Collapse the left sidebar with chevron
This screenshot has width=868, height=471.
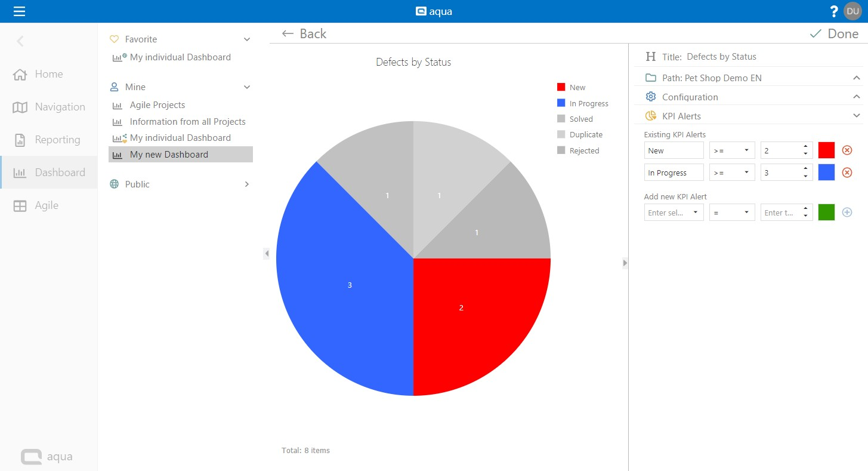[x=20, y=41]
